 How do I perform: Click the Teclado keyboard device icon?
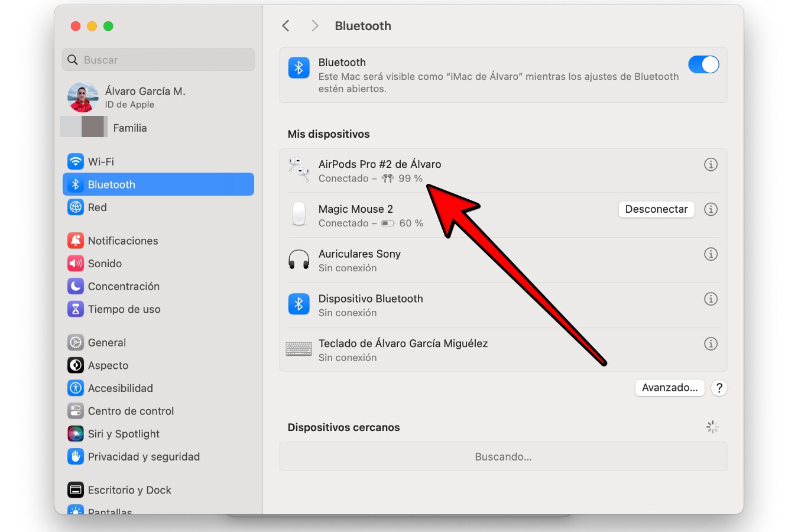(x=299, y=349)
